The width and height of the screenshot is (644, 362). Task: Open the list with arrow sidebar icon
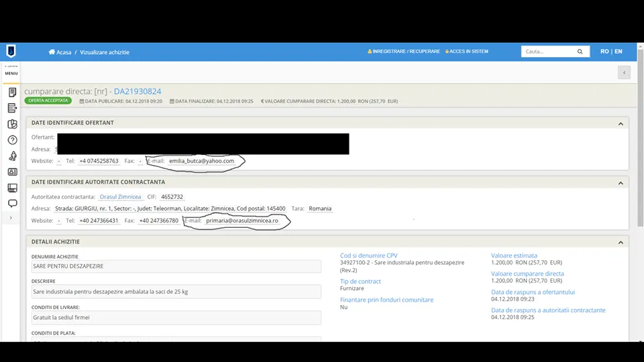click(12, 108)
